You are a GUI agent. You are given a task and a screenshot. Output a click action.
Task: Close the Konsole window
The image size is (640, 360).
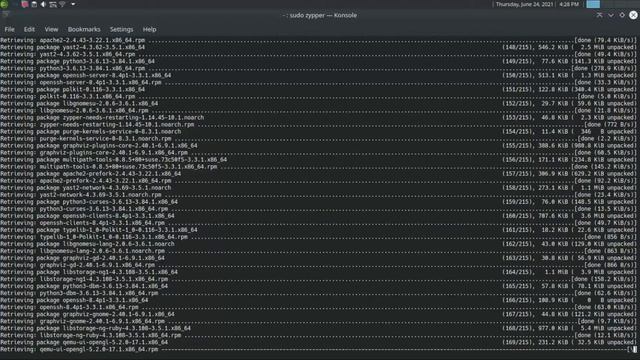click(633, 15)
